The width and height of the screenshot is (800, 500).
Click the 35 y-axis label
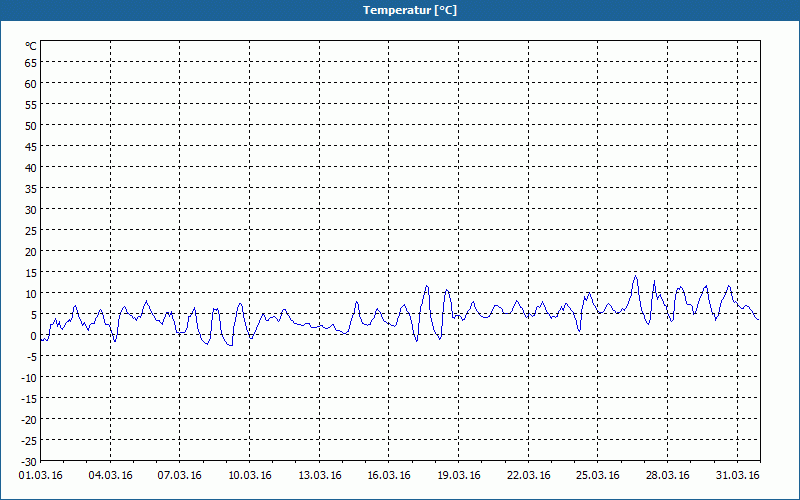(x=31, y=189)
